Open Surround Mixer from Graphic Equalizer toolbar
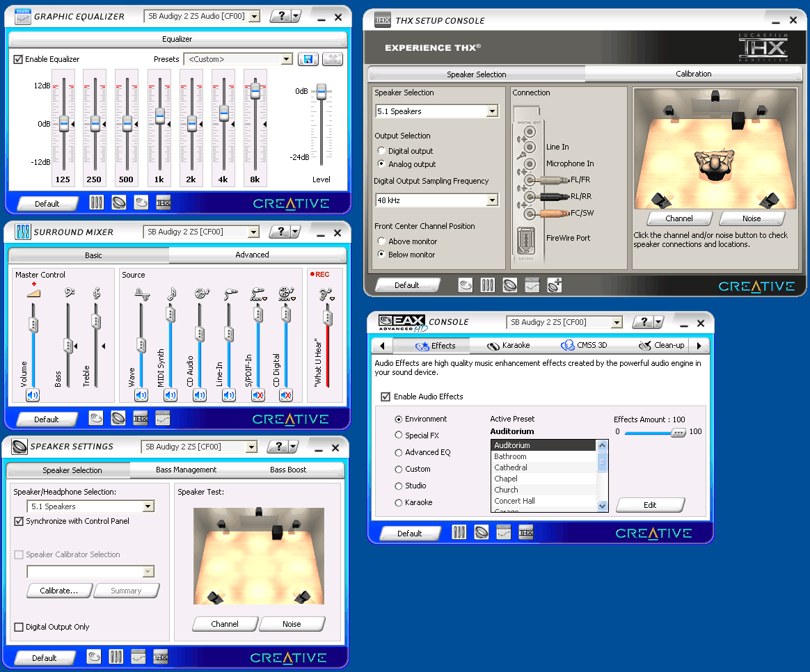810x672 pixels. [x=97, y=202]
